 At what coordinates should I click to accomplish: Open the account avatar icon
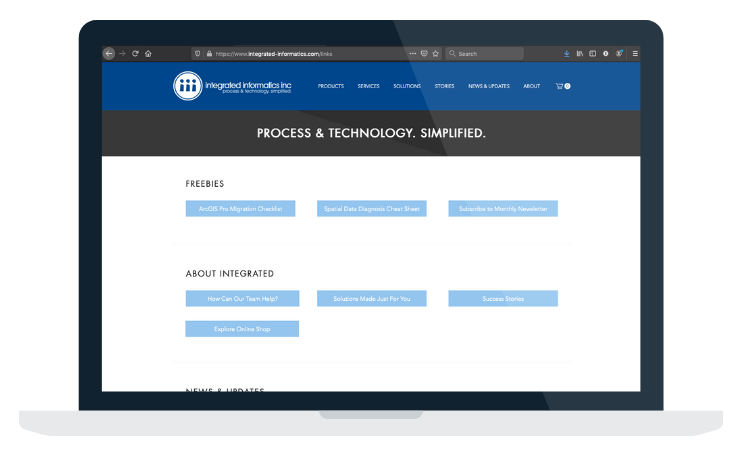coord(619,54)
